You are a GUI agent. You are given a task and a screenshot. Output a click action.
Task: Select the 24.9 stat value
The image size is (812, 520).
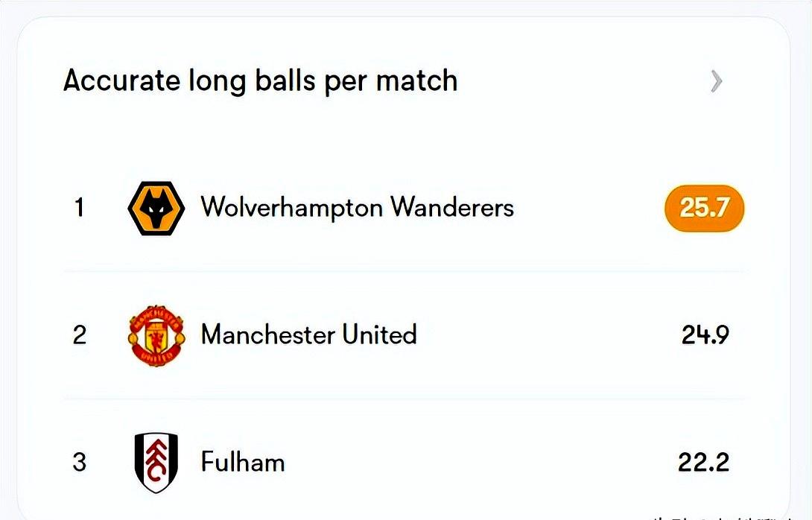pyautogui.click(x=705, y=335)
